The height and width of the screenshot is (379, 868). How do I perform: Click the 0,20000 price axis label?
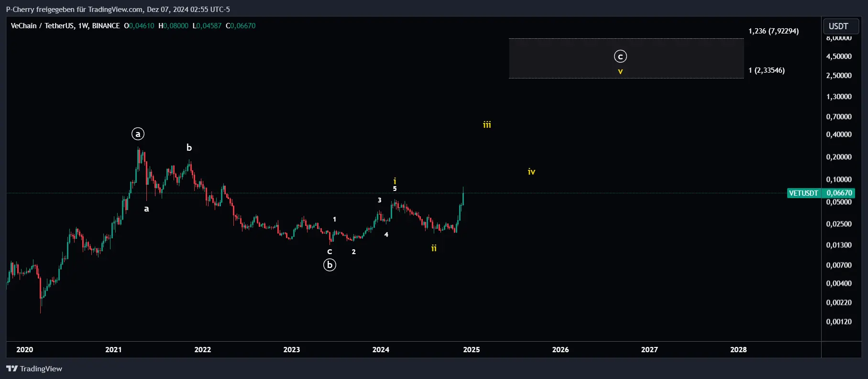[x=839, y=156]
